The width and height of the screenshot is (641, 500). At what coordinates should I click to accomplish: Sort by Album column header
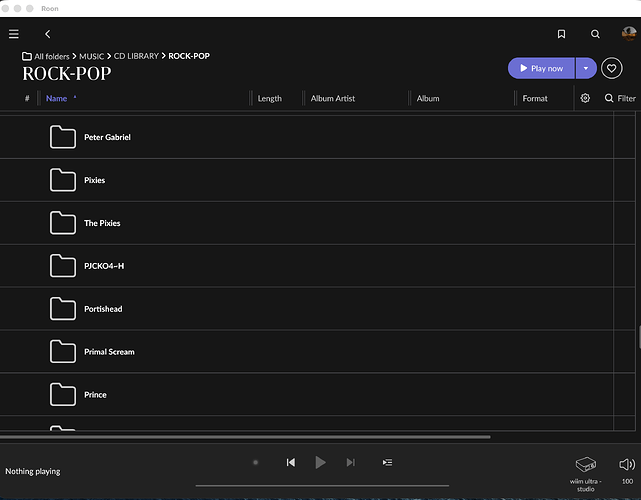click(x=428, y=99)
